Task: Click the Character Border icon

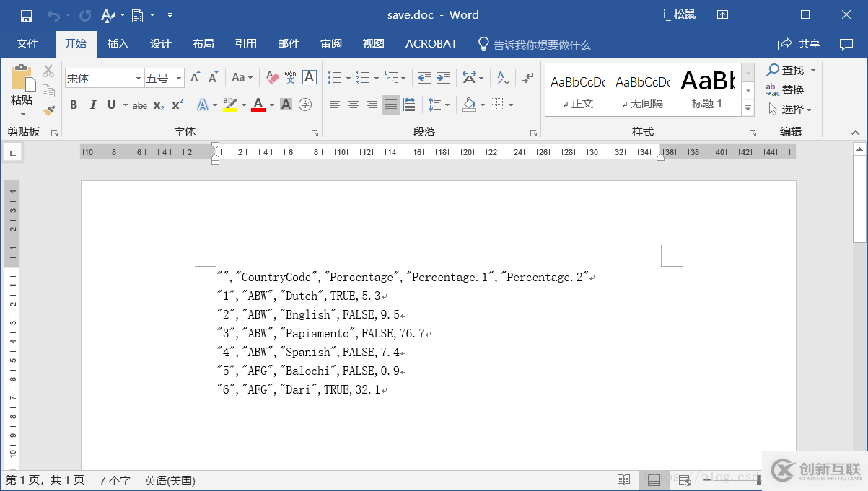Action: tap(309, 77)
